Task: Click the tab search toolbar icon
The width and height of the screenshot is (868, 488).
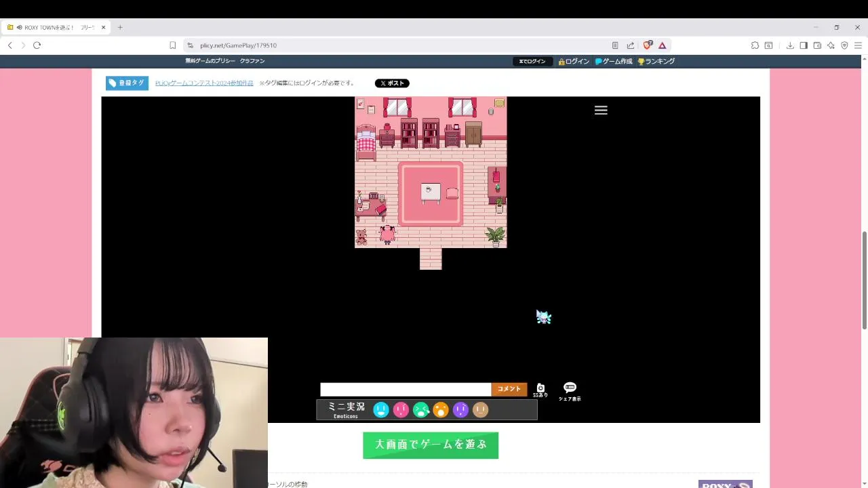Action: point(768,45)
